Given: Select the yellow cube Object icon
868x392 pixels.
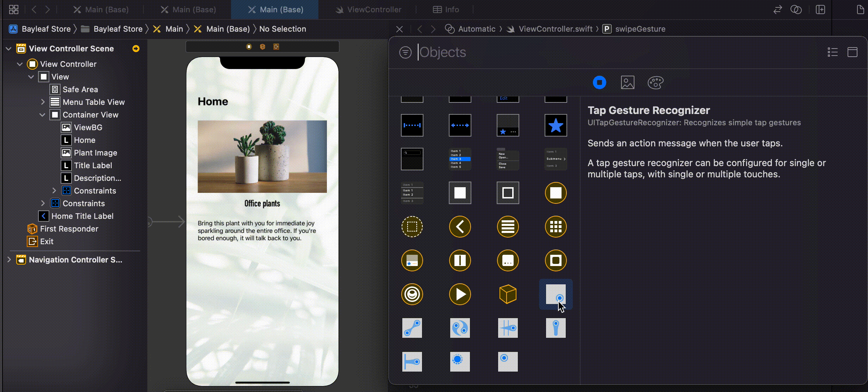Looking at the screenshot, I should [508, 294].
